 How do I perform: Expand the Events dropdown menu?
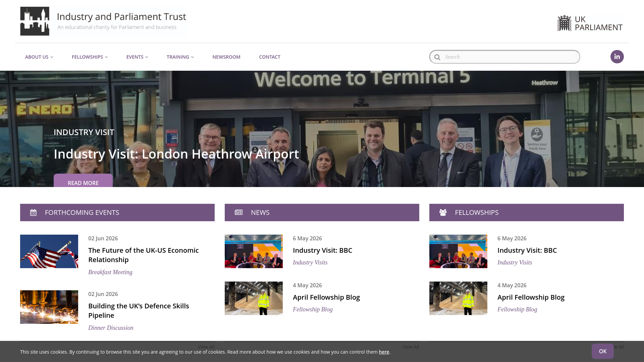click(x=137, y=57)
